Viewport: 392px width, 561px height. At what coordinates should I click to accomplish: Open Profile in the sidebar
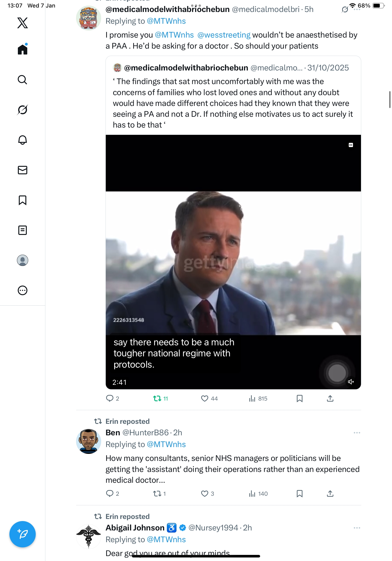[x=23, y=260]
